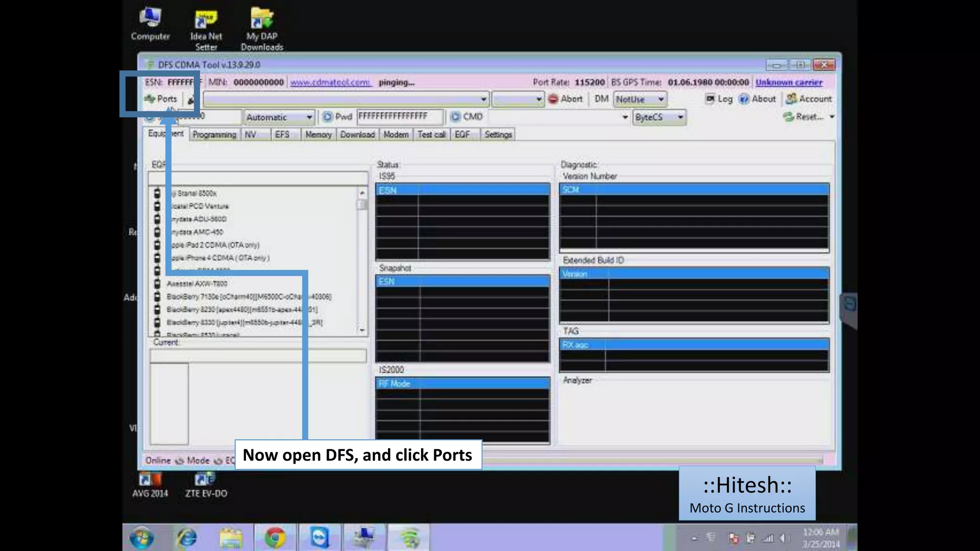Switch to the Programming tab
This screenshot has height=551, width=980.
[214, 135]
